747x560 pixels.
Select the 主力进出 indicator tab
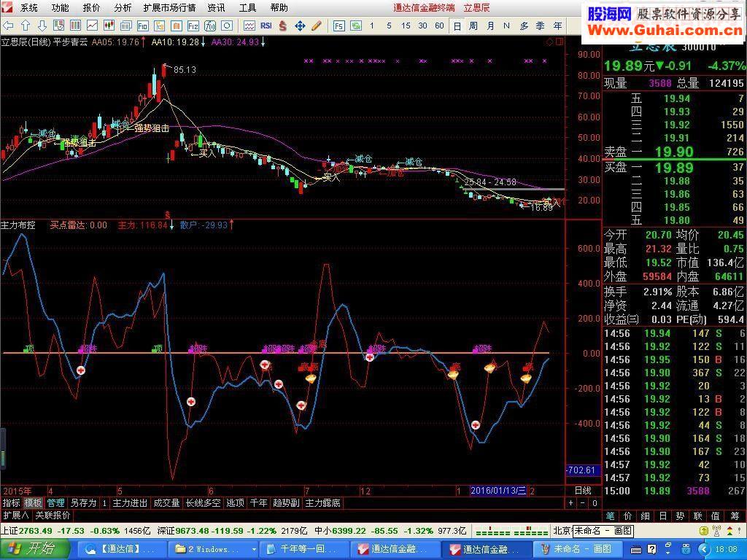tap(130, 503)
